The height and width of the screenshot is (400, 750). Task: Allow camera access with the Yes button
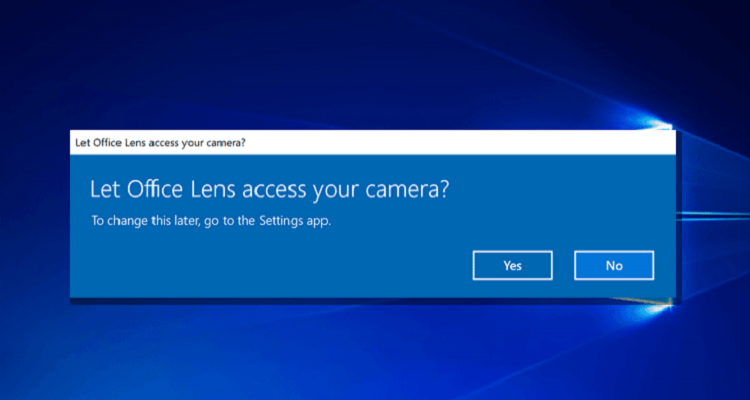(x=512, y=265)
